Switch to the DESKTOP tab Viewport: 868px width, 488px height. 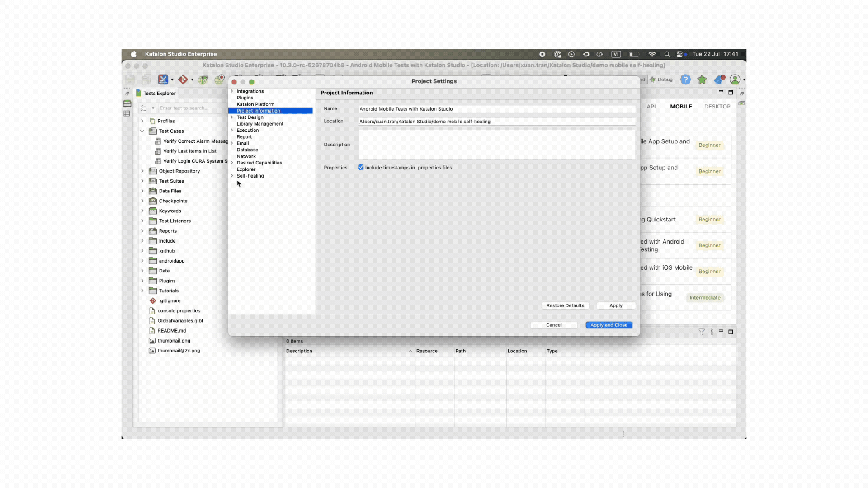pyautogui.click(x=717, y=107)
